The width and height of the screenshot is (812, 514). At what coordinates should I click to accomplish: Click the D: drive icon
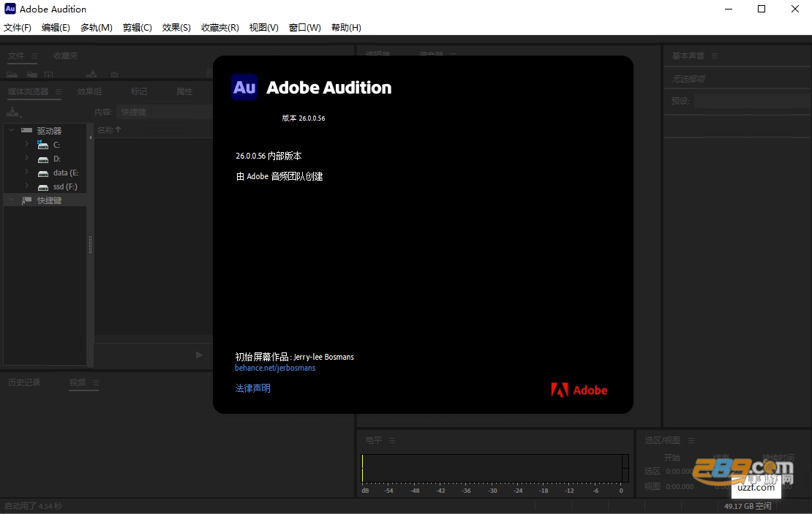pyautogui.click(x=43, y=159)
